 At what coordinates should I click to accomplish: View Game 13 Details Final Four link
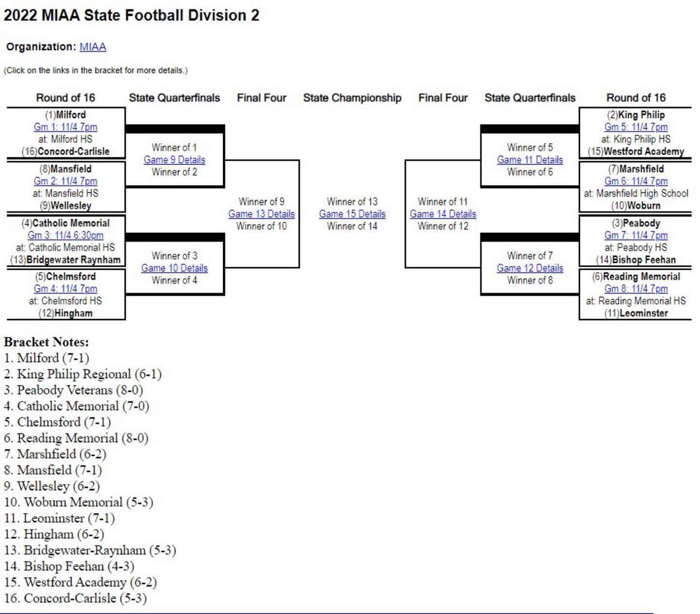pos(262,214)
